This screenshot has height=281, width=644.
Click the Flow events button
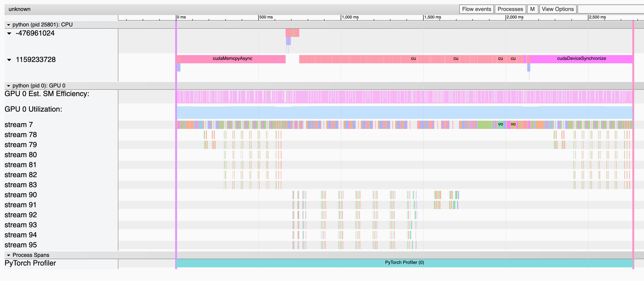point(476,9)
